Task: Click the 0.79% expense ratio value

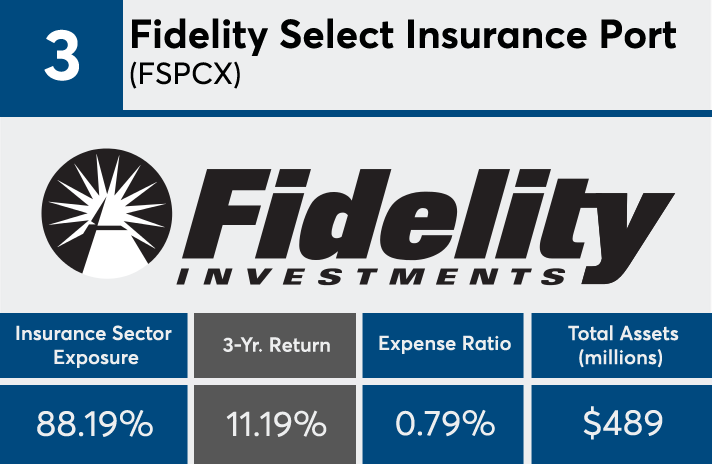Action: coord(445,424)
